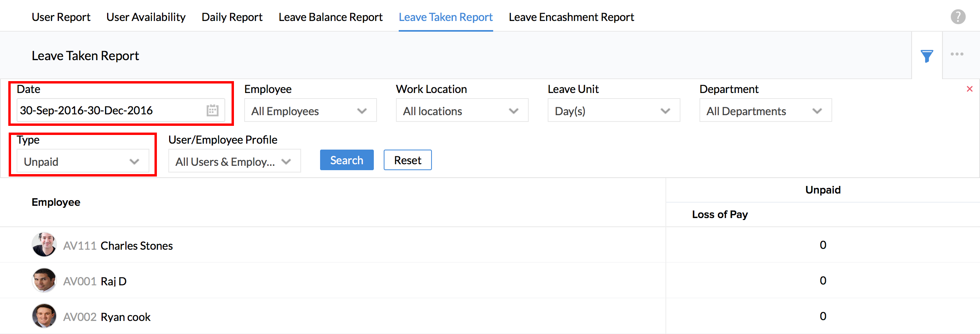Click the Reset button
This screenshot has height=334, width=980.
point(407,160)
